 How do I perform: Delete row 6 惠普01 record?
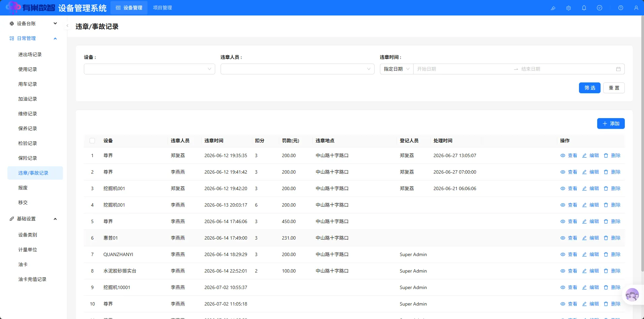[612, 238]
